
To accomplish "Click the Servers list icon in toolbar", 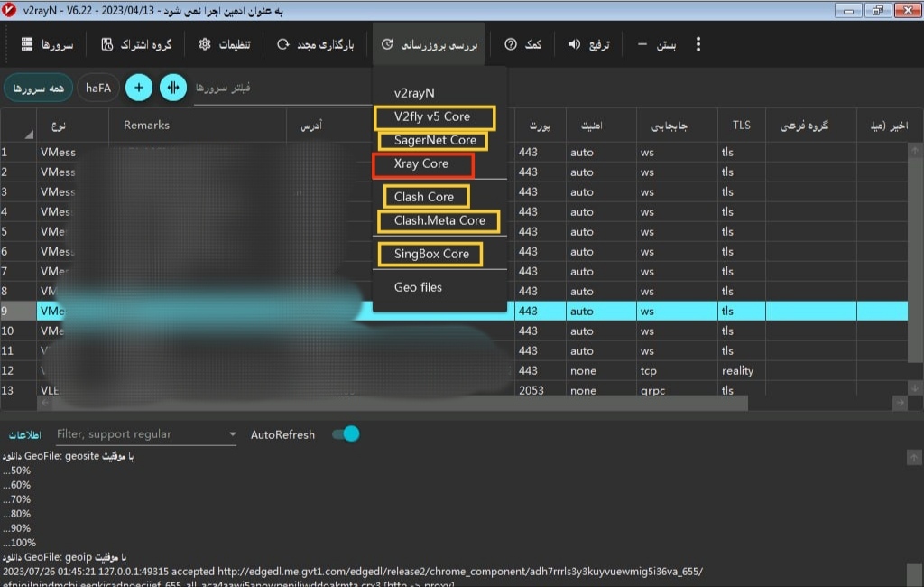I will point(27,44).
